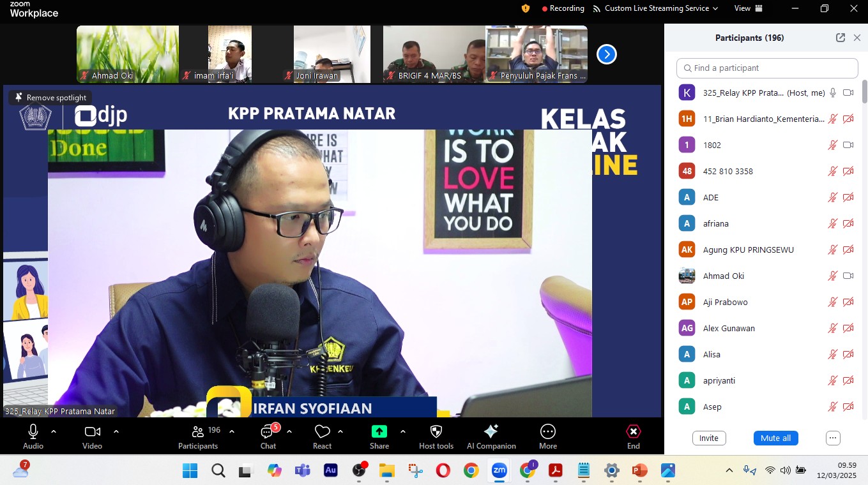The image size is (868, 485).
Task: Open AI Companion sparkle icon
Action: tap(491, 431)
